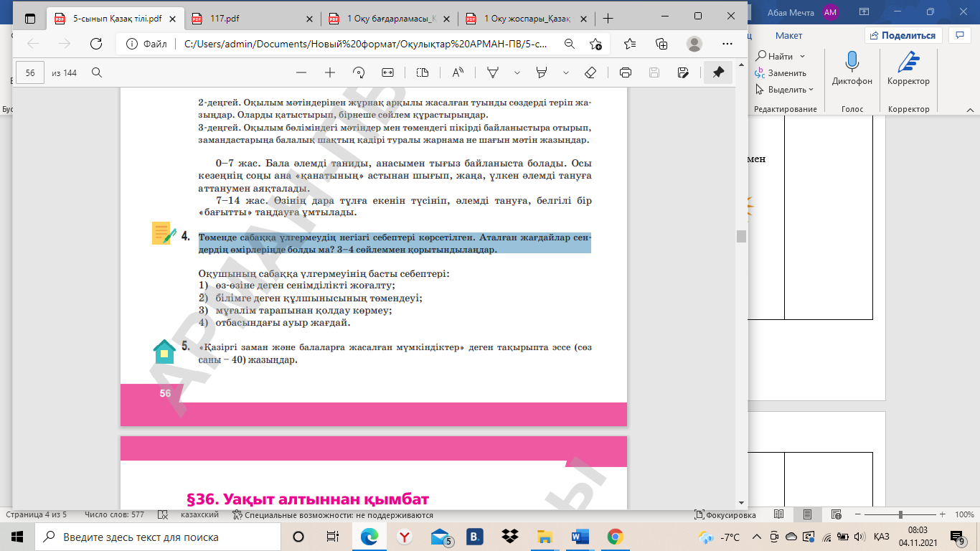This screenshot has height=551, width=980.
Task: Open File Explorer from the taskbar
Action: 545,537
